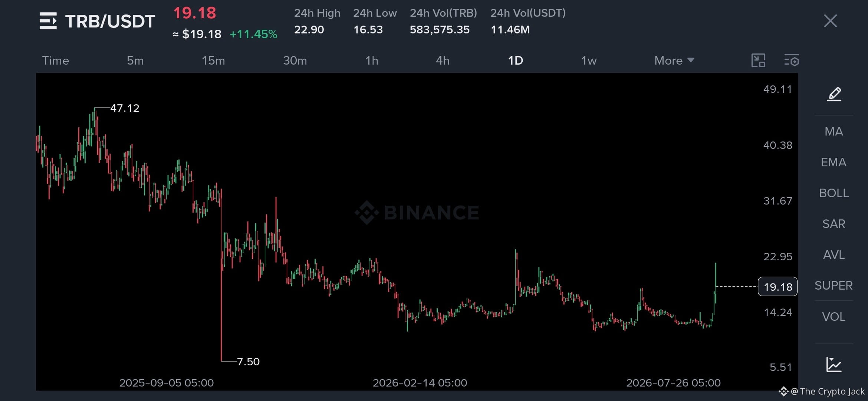Tap the 2026-07-26 05:00 date label

(674, 383)
